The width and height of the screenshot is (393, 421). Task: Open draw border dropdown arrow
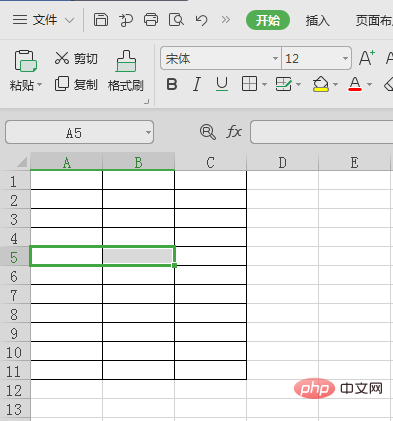coord(298,84)
